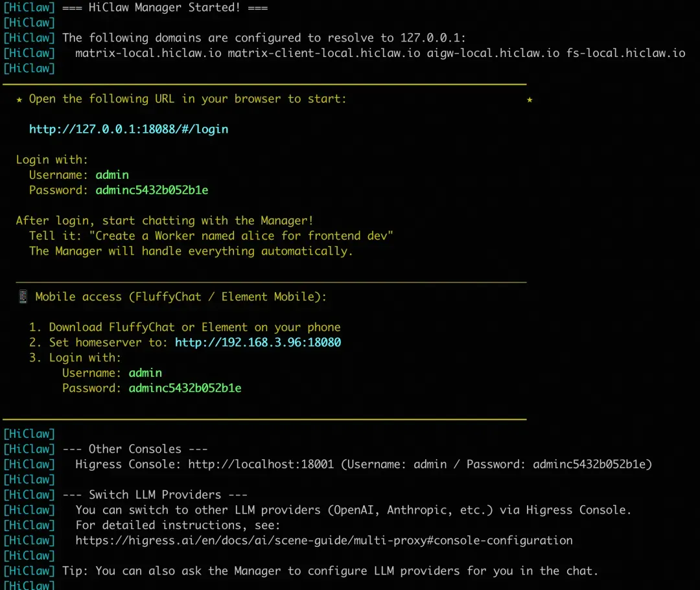Click the [HiClaw] prefix on the Manager Started line
700x590 pixels.
pyautogui.click(x=29, y=8)
